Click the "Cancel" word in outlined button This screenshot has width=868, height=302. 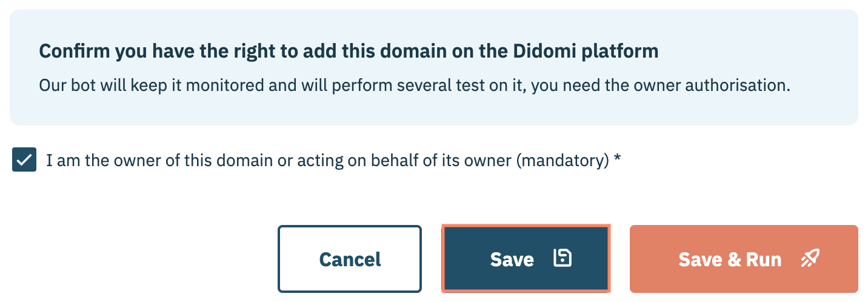(350, 260)
